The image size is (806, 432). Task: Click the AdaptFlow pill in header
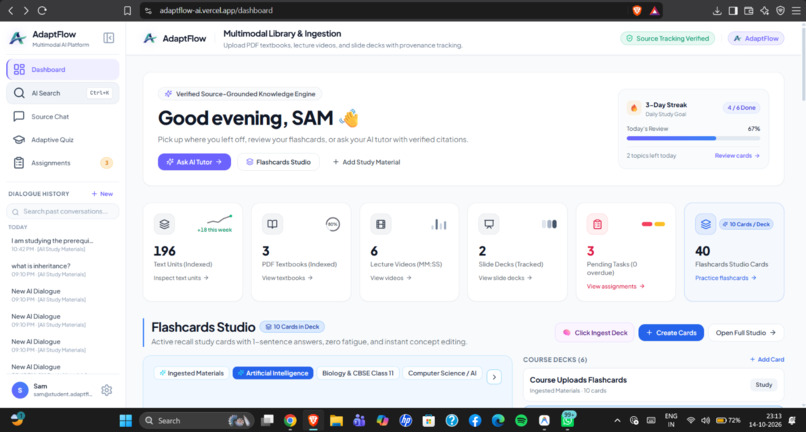pos(756,39)
